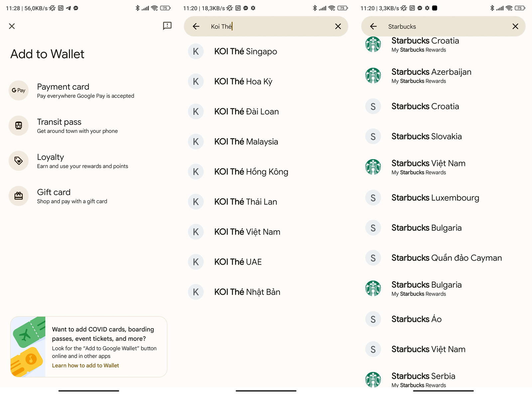
Task: Select Starbucks Azerbaijan My Starbucks Rewards
Action: [443, 76]
